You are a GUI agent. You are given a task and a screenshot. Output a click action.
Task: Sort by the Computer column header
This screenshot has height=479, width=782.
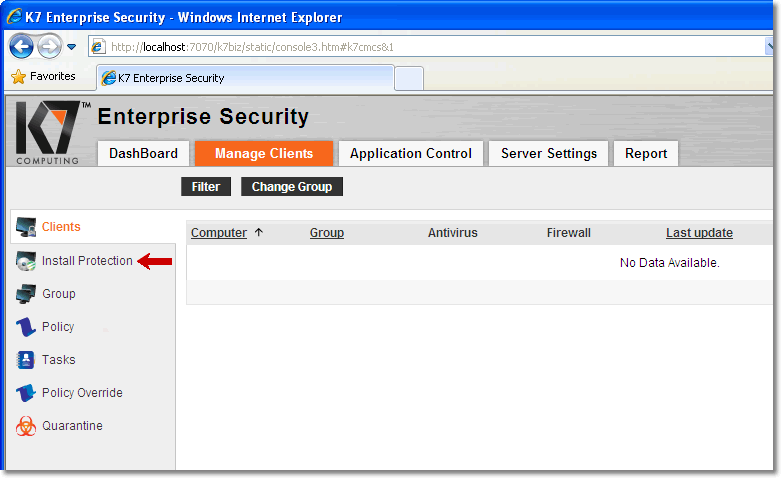(x=219, y=233)
